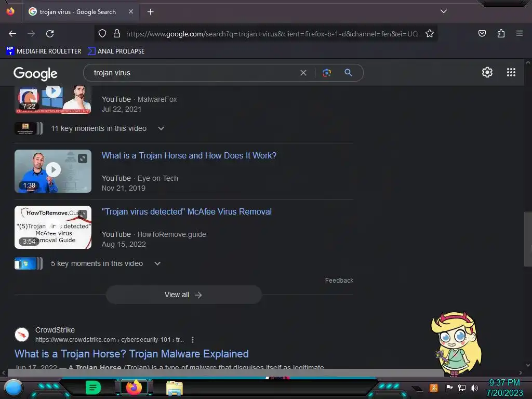List all tabs using the chevron dropdown
Image resolution: width=532 pixels, height=399 pixels.
444,11
